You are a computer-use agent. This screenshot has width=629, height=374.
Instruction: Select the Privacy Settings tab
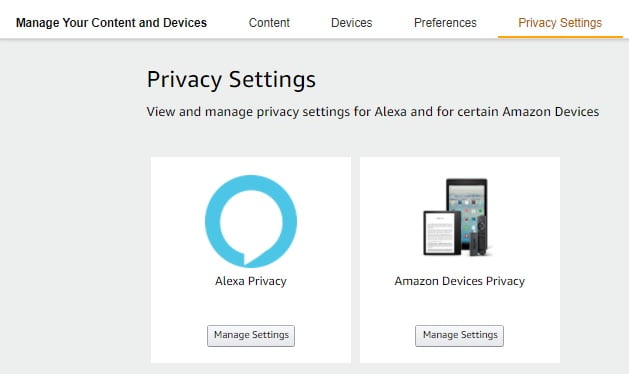(560, 22)
